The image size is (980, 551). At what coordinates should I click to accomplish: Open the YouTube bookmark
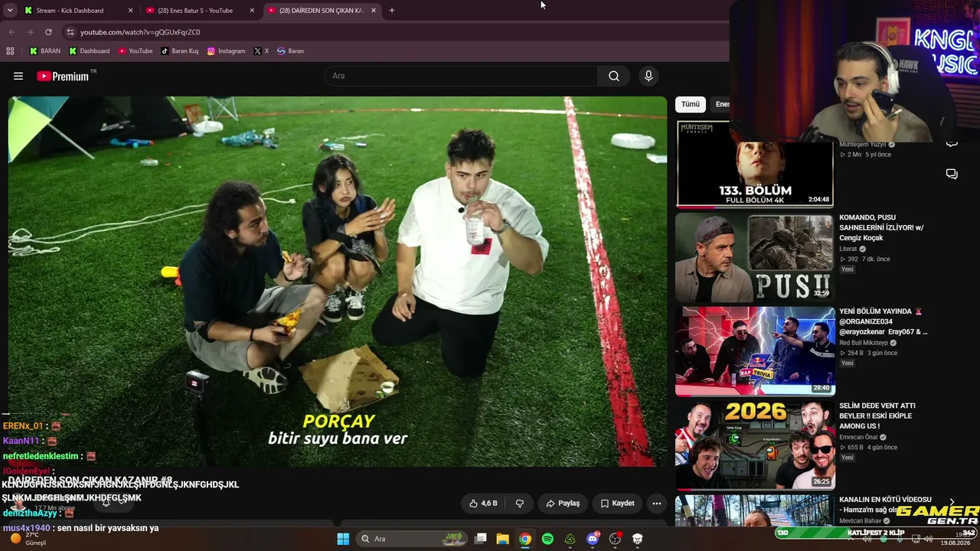136,51
